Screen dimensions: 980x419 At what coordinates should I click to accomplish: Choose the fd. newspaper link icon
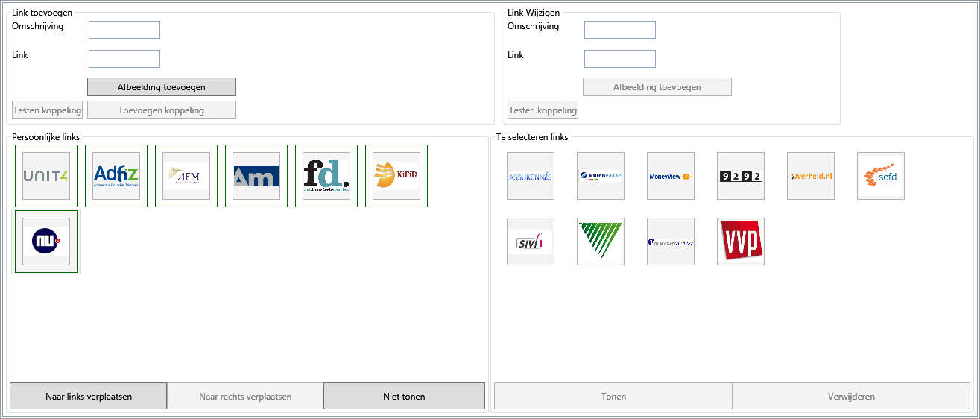pyautogui.click(x=326, y=176)
